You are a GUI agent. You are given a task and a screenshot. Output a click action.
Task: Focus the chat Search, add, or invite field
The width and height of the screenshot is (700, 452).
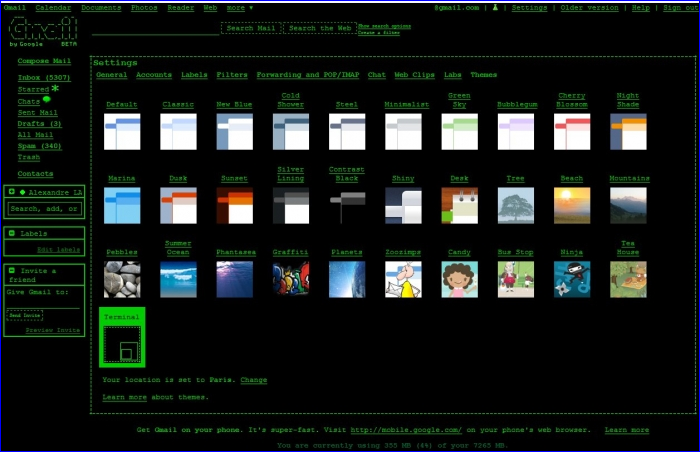[x=44, y=209]
